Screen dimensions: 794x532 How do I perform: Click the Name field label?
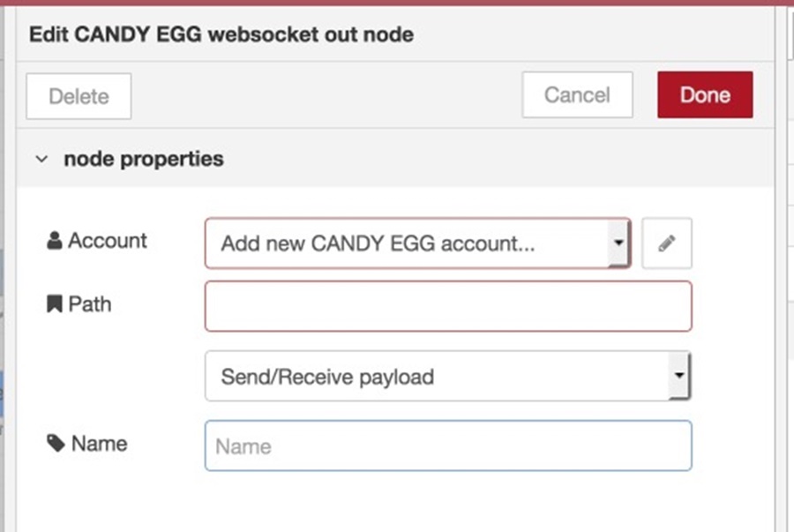[x=99, y=444]
